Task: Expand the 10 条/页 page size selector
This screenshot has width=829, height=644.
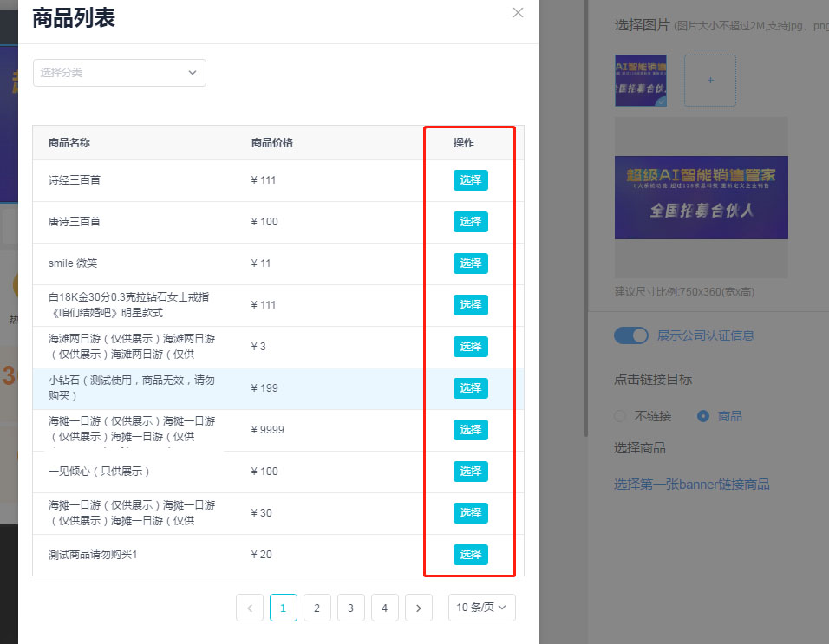Action: point(481,608)
